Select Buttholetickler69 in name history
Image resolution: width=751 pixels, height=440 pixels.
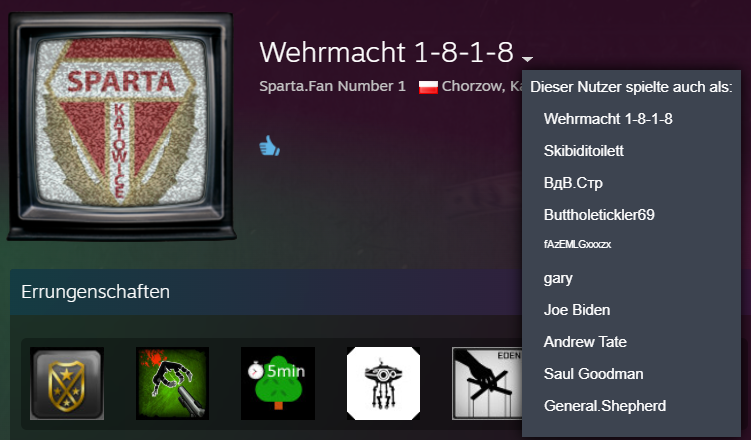pos(599,214)
